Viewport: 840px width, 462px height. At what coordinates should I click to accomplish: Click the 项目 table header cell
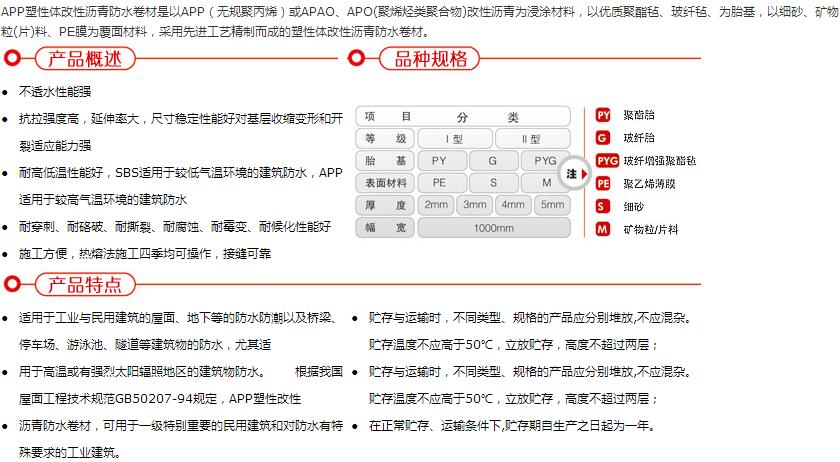point(386,117)
